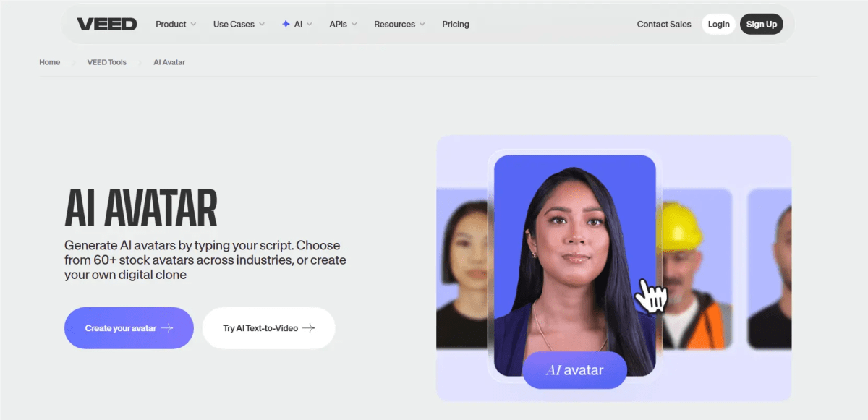This screenshot has height=420, width=868.
Task: Click the AI Avatar breadcrumb item
Action: point(169,62)
